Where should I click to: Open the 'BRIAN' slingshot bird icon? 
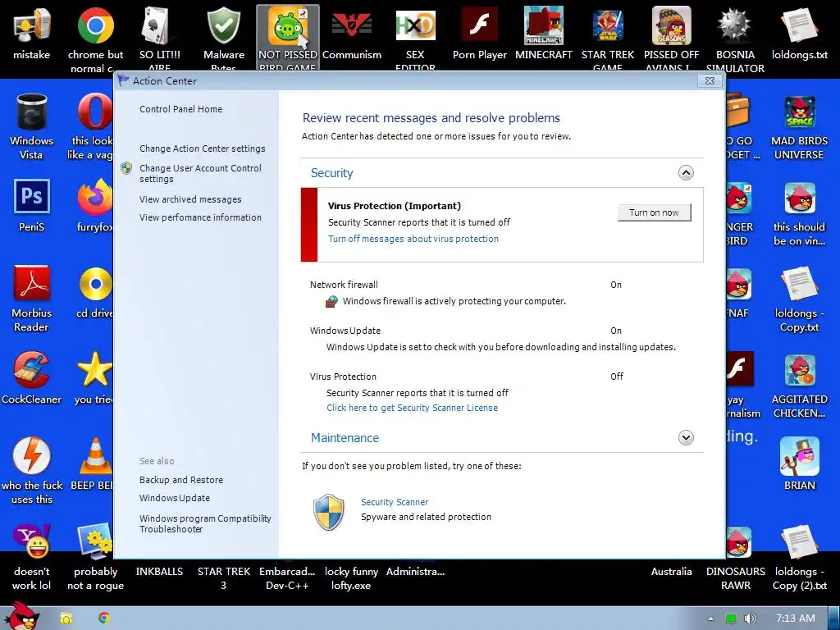point(799,456)
